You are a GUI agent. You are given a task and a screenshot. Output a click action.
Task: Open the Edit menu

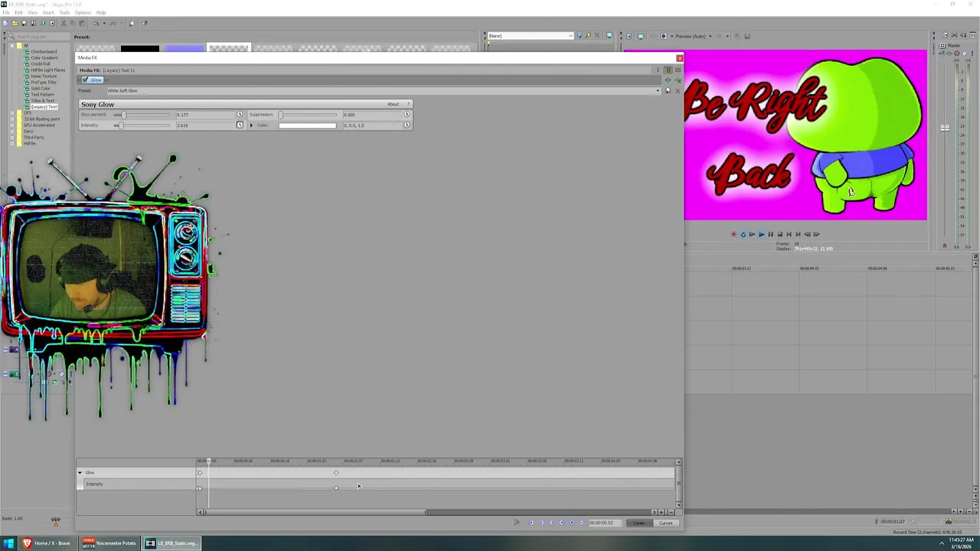coord(18,12)
